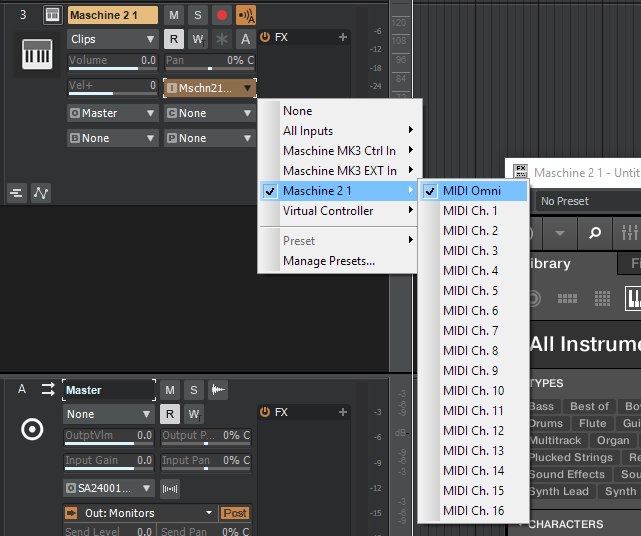Open No Preset field in Maschine plugin window
Viewport: 641px width, 536px height.
point(589,201)
